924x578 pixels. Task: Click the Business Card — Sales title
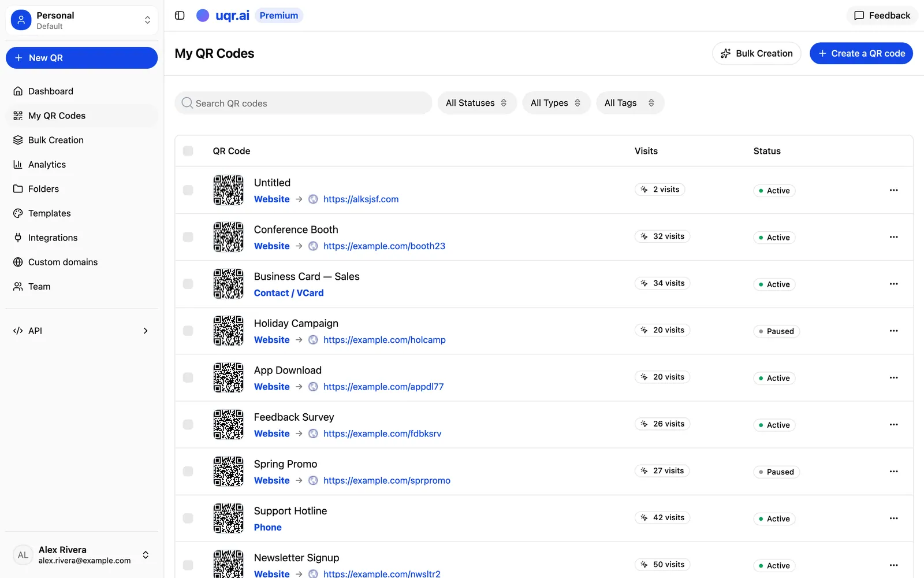(x=307, y=276)
